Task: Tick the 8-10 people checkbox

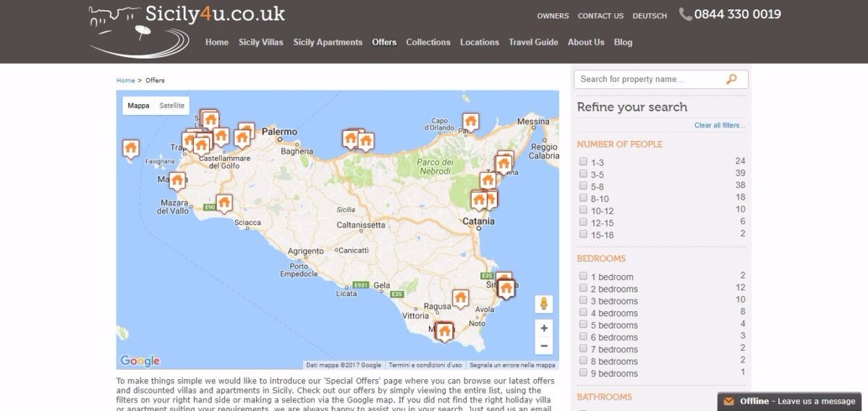Action: [x=583, y=198]
